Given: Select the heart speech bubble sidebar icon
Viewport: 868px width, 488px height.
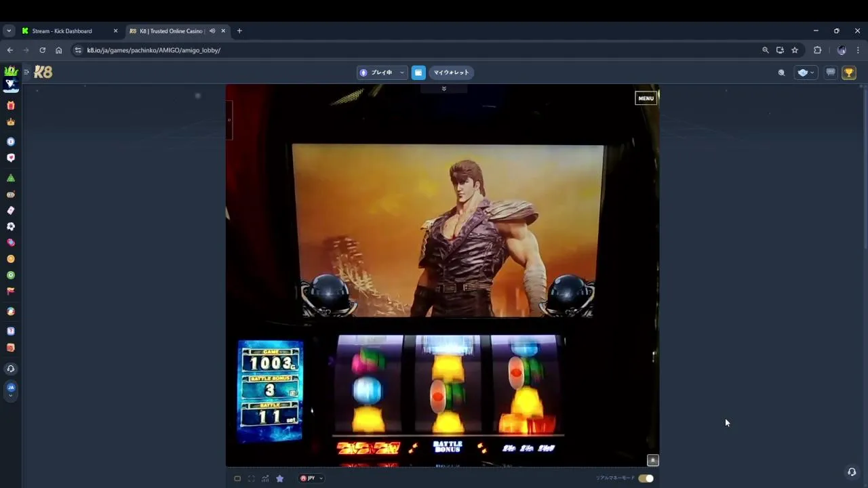Looking at the screenshot, I should click(x=10, y=158).
